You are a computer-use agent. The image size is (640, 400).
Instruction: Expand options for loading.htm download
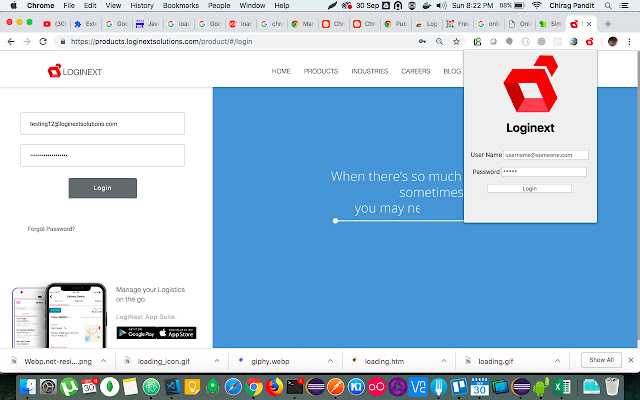(444, 361)
